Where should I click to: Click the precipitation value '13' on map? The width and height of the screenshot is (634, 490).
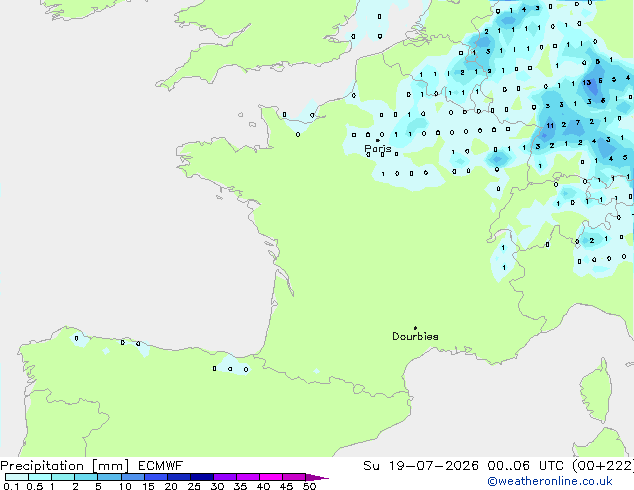pyautogui.click(x=586, y=82)
